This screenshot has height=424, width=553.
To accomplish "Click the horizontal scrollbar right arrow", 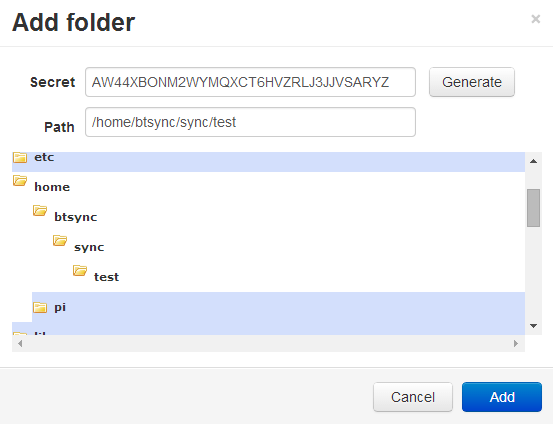I will click(x=516, y=343).
